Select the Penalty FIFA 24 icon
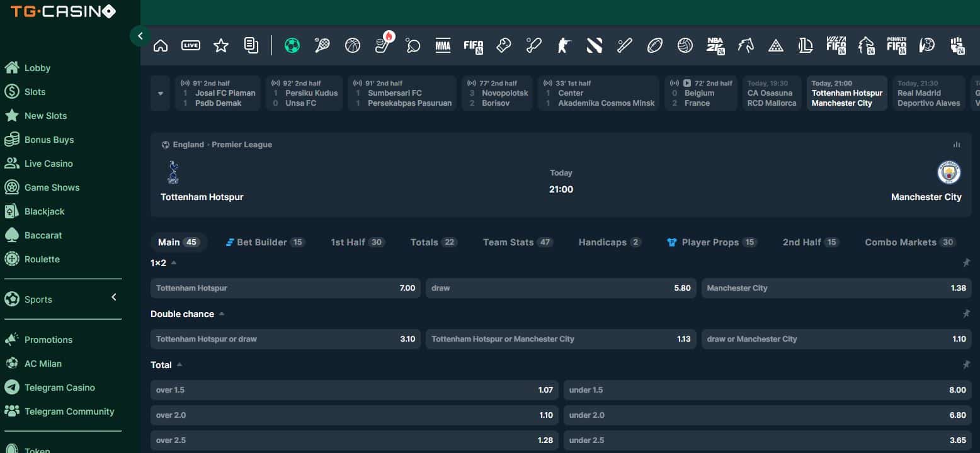The image size is (980, 453). click(897, 45)
